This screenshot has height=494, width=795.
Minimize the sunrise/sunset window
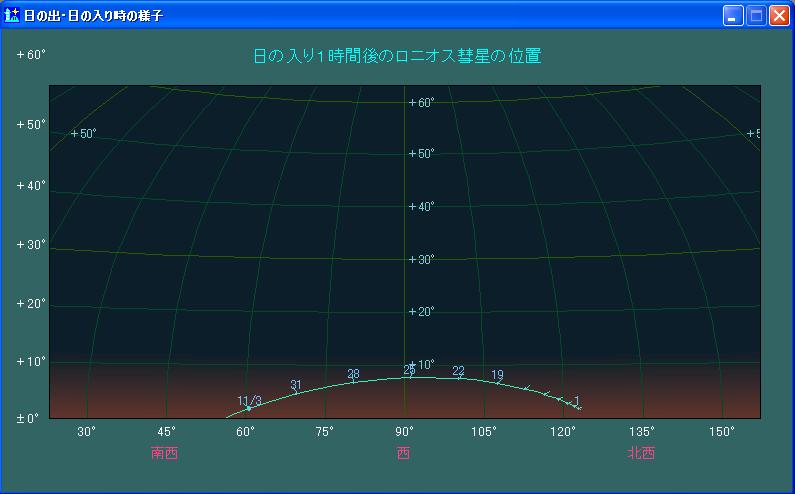734,16
